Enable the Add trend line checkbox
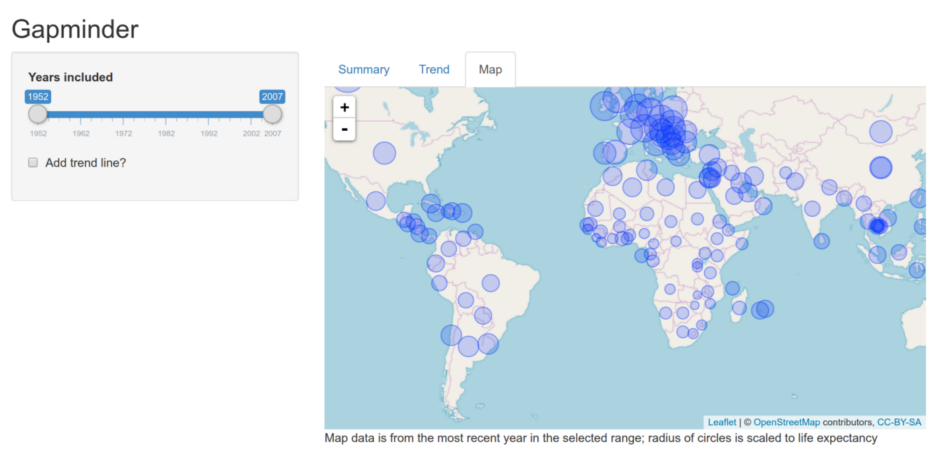Screen dimensions: 936x454 33,162
